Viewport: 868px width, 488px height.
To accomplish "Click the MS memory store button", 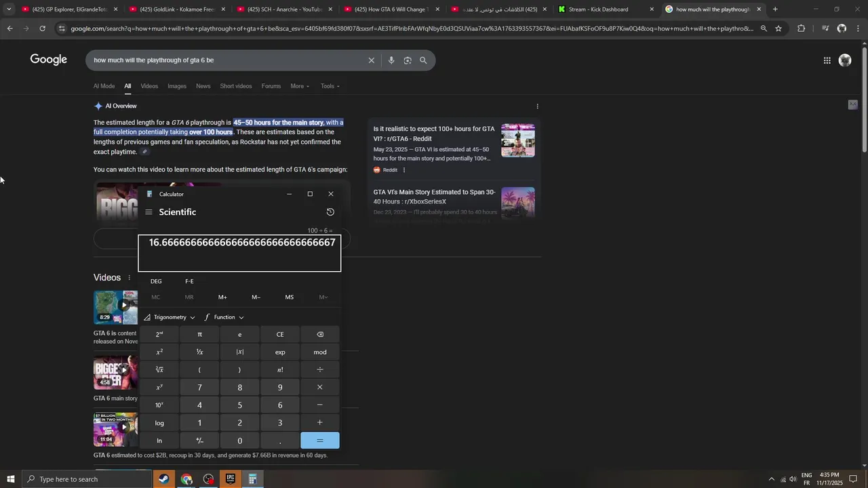I will point(290,297).
